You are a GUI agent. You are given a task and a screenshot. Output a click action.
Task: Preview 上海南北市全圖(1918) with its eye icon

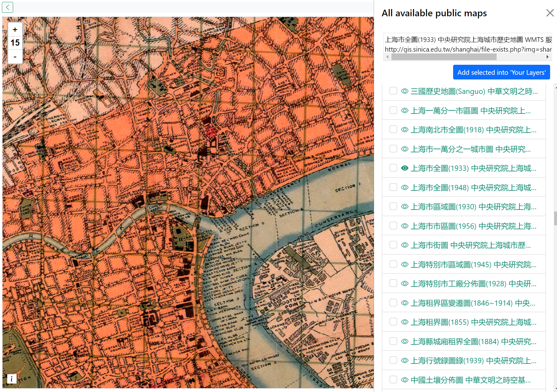pos(405,130)
